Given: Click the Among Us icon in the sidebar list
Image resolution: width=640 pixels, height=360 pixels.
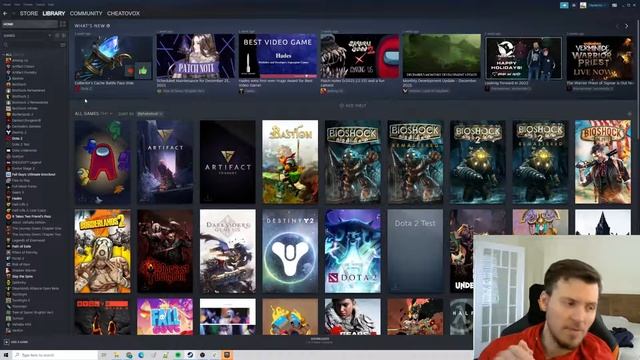Looking at the screenshot, I should point(8,60).
